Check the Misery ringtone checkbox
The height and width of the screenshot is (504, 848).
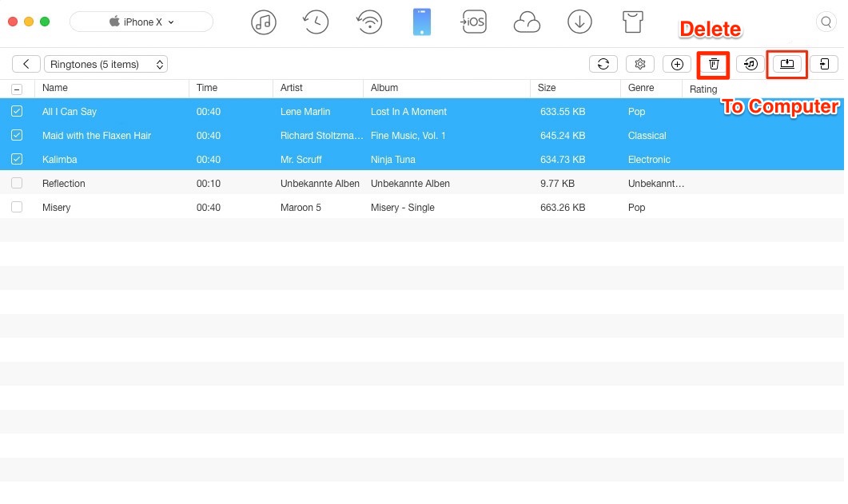pyautogui.click(x=17, y=207)
